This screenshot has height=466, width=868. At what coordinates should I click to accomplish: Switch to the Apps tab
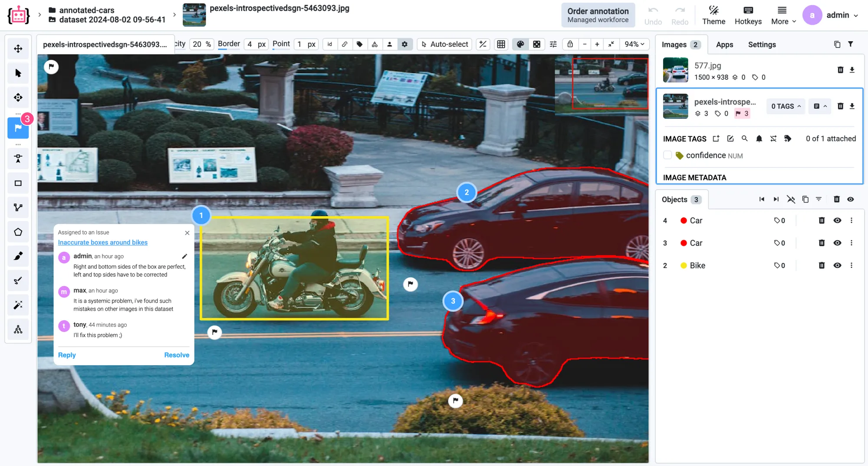pos(724,45)
